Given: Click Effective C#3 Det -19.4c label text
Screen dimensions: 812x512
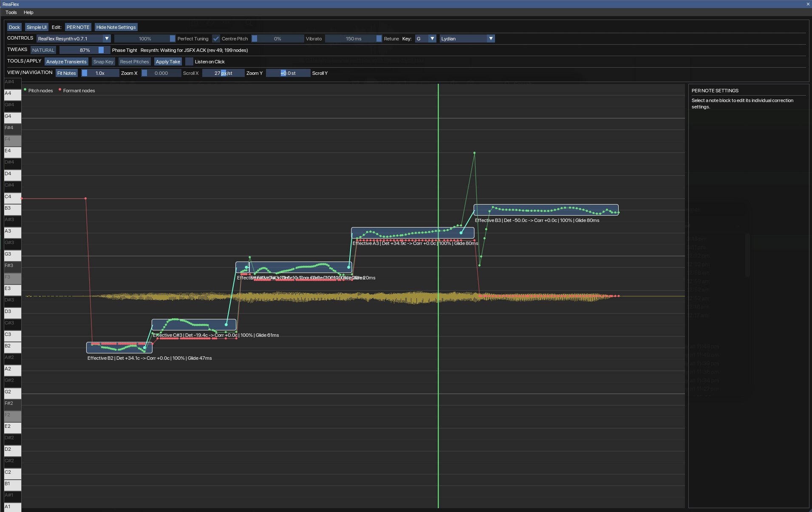Looking at the screenshot, I should [x=216, y=335].
